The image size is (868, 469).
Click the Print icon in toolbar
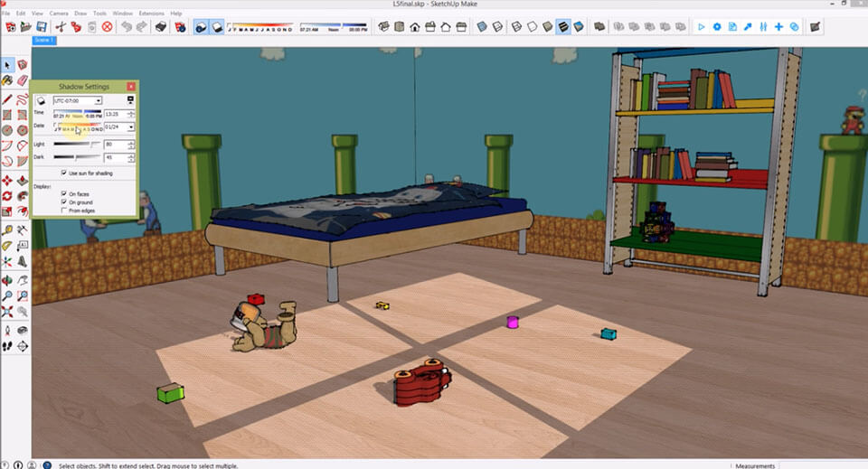[x=161, y=27]
